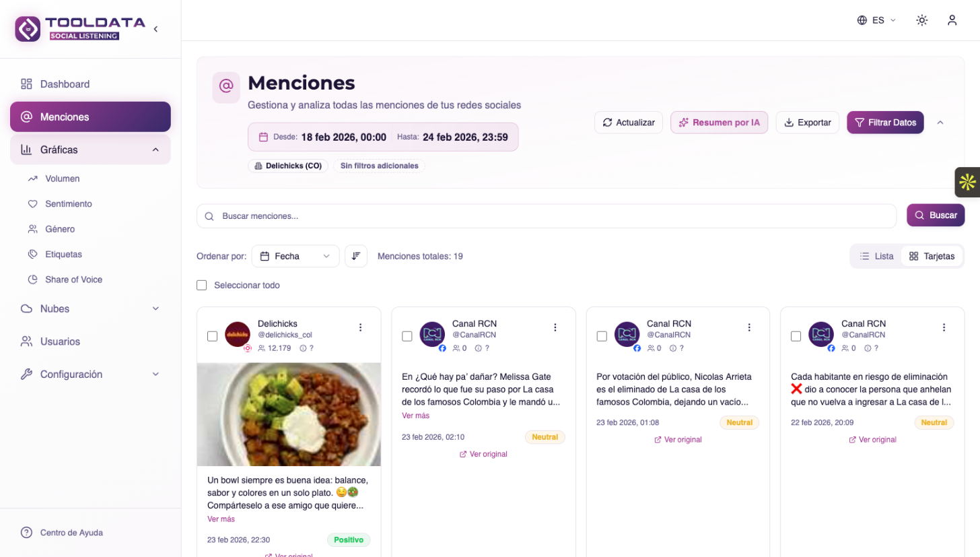Click the Actualizar button
Viewport: 980px width, 557px height.
point(629,123)
